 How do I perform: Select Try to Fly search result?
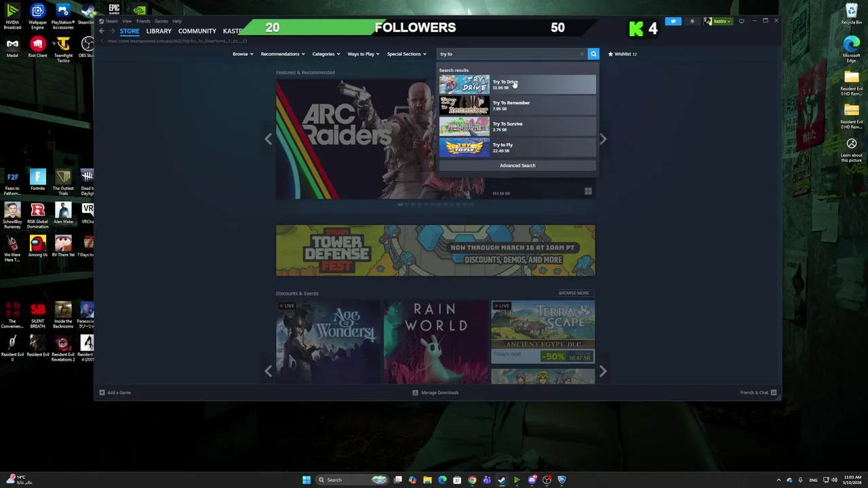click(x=517, y=147)
